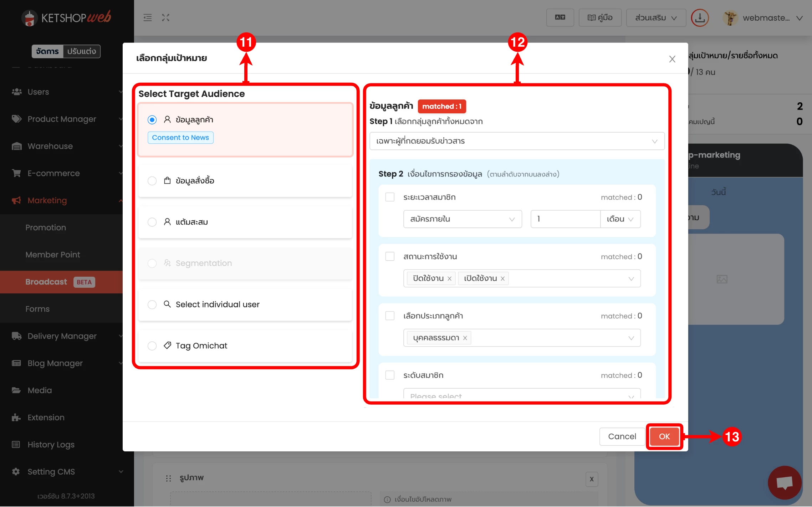The height and width of the screenshot is (507, 812).
Task: Click the language translate icon button
Action: point(560,18)
